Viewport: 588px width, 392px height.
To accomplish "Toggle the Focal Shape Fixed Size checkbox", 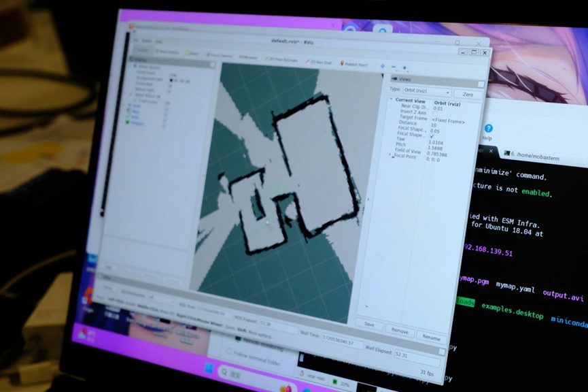I will pos(432,136).
